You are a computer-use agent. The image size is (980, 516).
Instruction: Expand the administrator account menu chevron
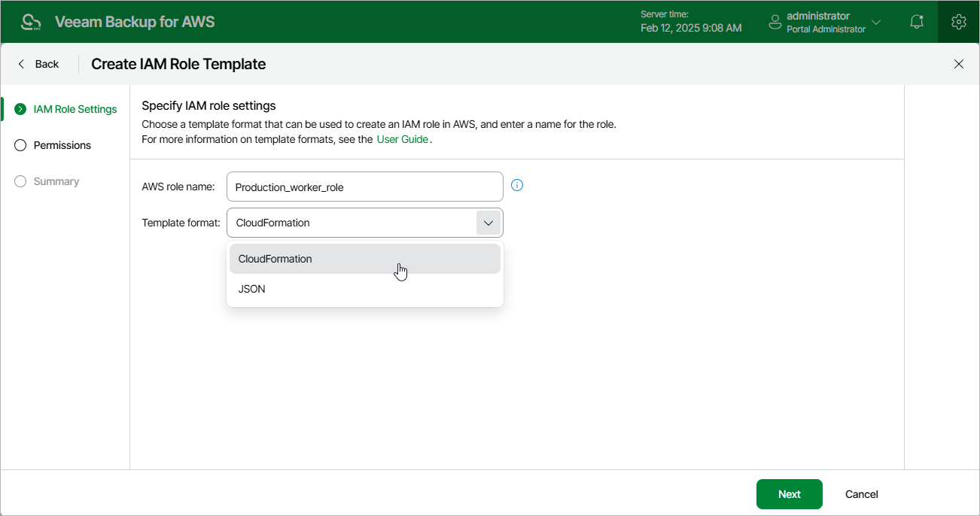(876, 22)
